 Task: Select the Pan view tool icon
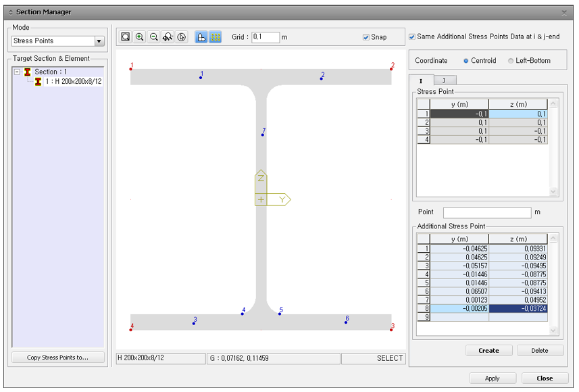(168, 37)
